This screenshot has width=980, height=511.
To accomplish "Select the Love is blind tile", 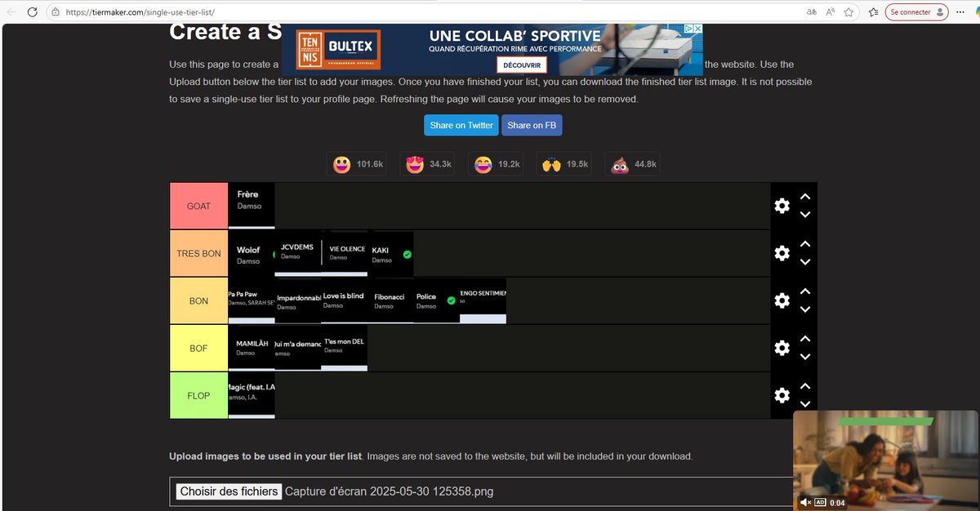I will tap(344, 300).
